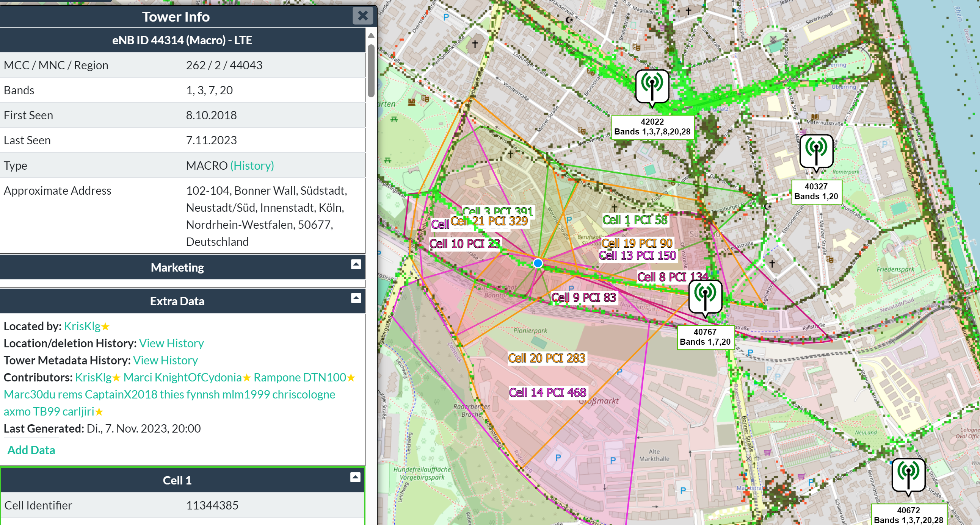View Location/deletion History
Viewport: 980px width, 525px height.
coord(171,343)
